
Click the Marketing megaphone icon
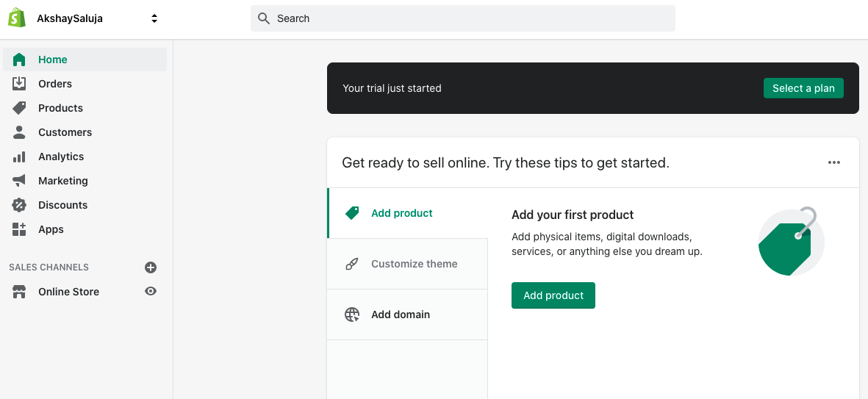[19, 181]
